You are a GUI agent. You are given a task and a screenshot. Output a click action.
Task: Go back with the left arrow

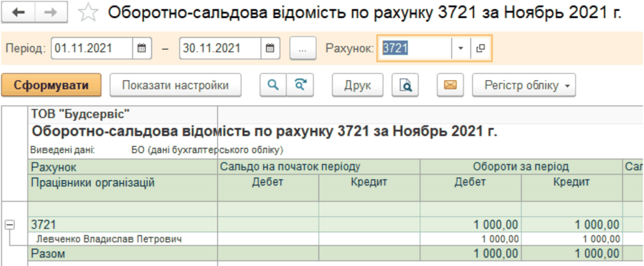pos(19,13)
